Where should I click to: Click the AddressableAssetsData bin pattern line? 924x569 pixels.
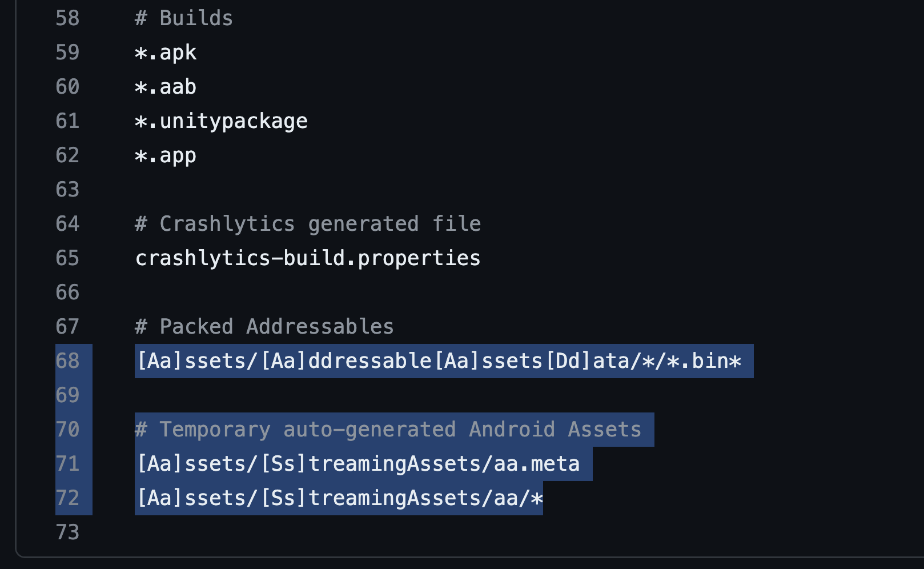tap(439, 361)
